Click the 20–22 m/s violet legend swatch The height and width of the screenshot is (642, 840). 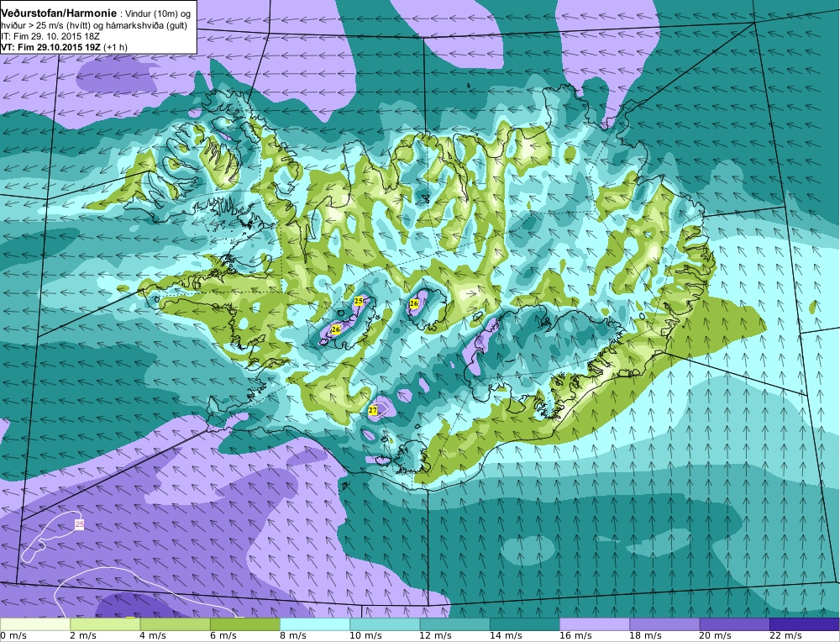[x=734, y=624]
